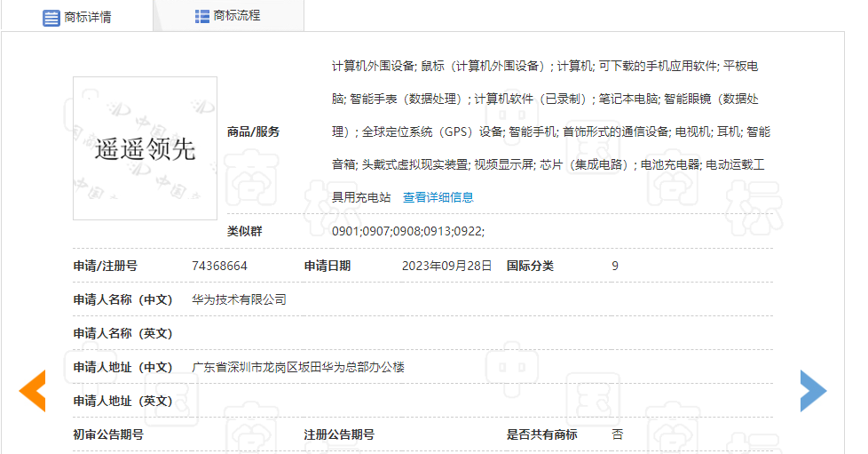Viewport: 868px width, 454px height.
Task: Click applicant name 华为技术有限公司
Action: tap(239, 300)
